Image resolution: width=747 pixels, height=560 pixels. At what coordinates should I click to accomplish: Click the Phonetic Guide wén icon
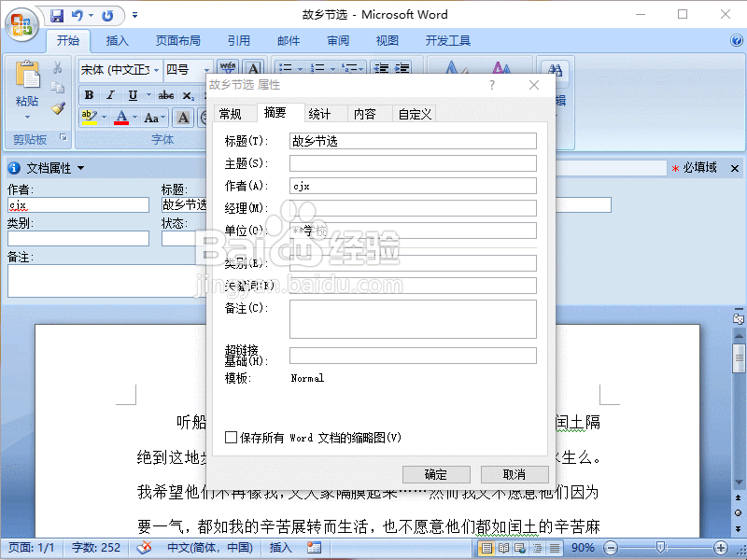228,66
